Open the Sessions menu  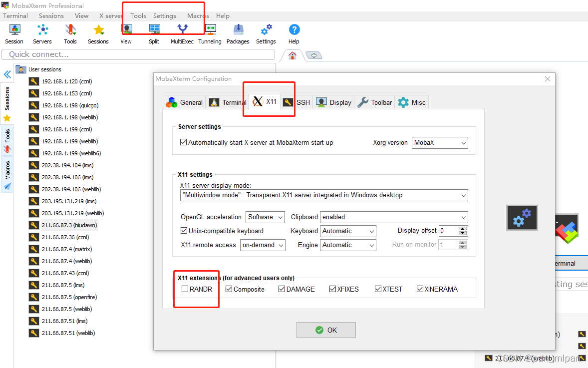pyautogui.click(x=51, y=16)
